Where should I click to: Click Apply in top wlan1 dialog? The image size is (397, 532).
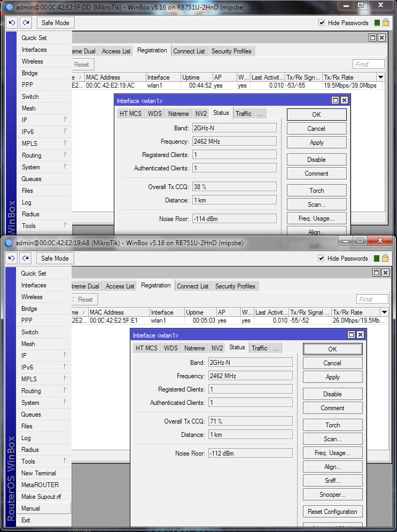pyautogui.click(x=316, y=143)
